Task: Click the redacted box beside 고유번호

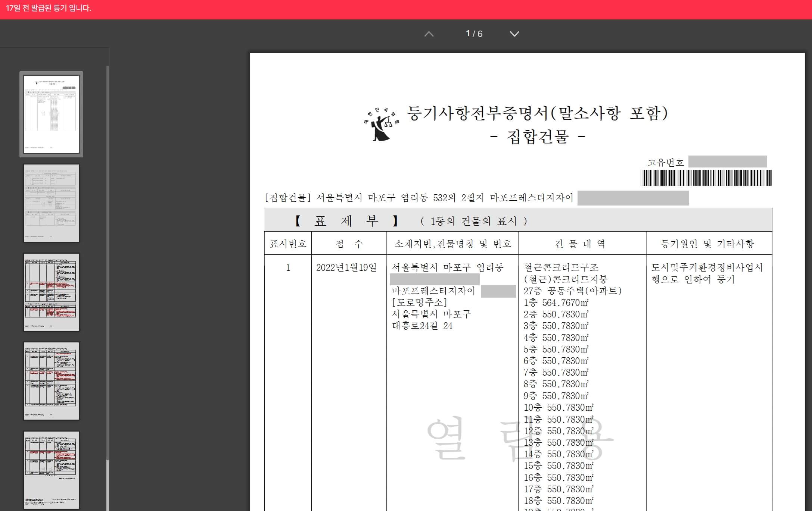Action: (727, 162)
